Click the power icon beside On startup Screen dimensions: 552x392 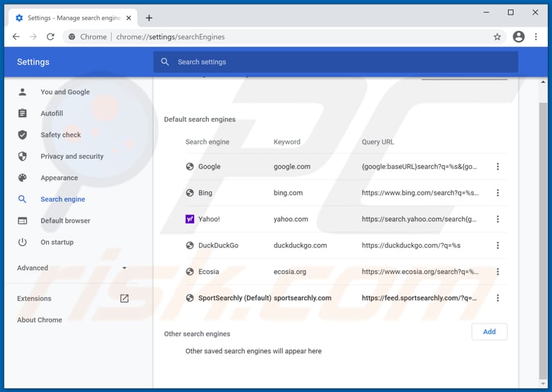pyautogui.click(x=22, y=242)
